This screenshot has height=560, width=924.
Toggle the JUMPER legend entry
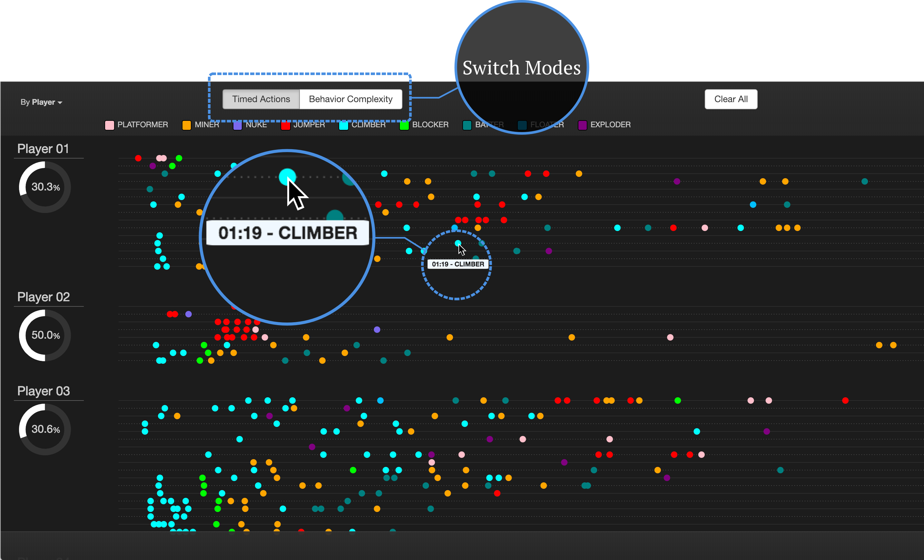(303, 125)
